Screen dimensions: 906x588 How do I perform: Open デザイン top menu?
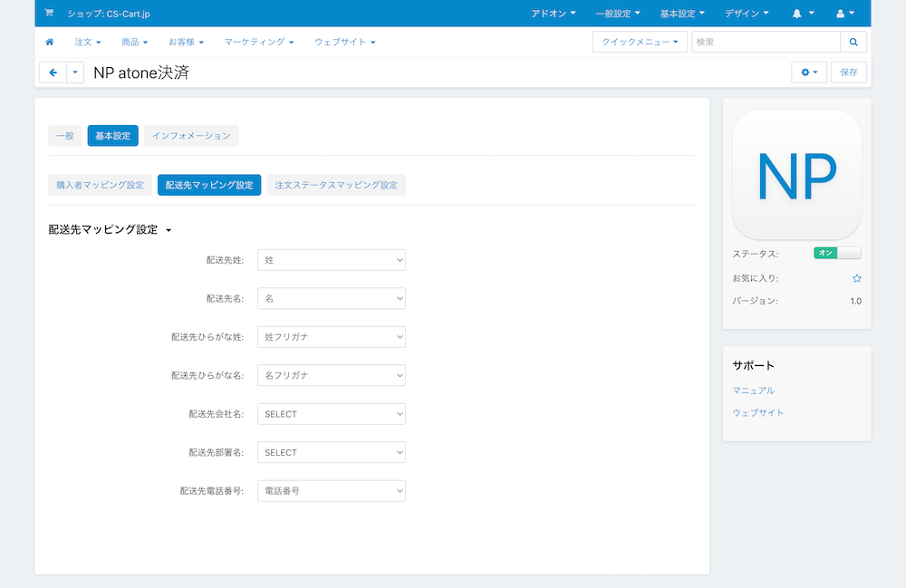(x=747, y=14)
